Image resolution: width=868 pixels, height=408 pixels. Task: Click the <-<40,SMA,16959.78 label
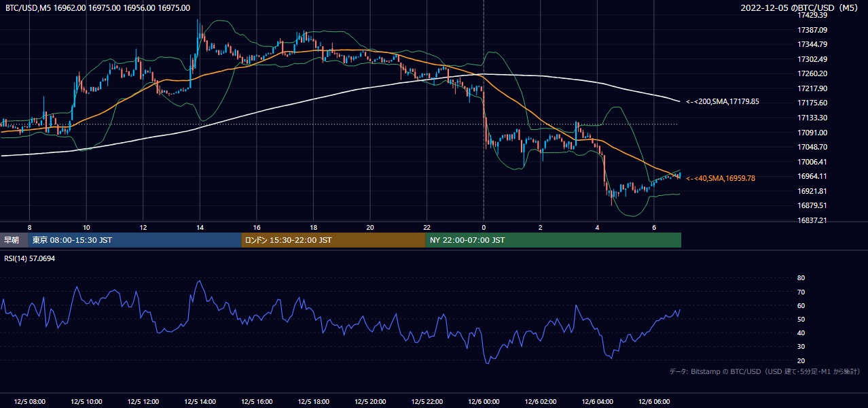721,178
